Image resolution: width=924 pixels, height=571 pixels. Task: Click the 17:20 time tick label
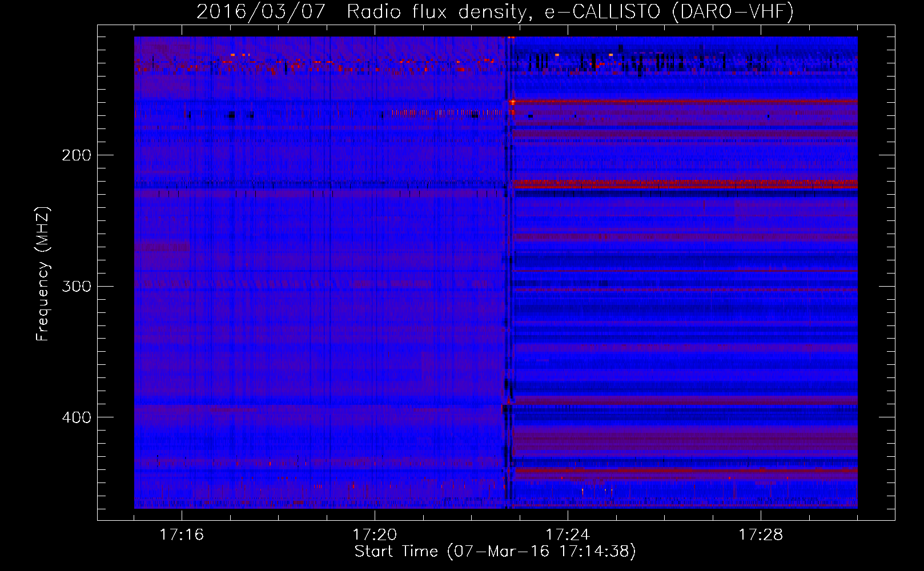point(375,535)
